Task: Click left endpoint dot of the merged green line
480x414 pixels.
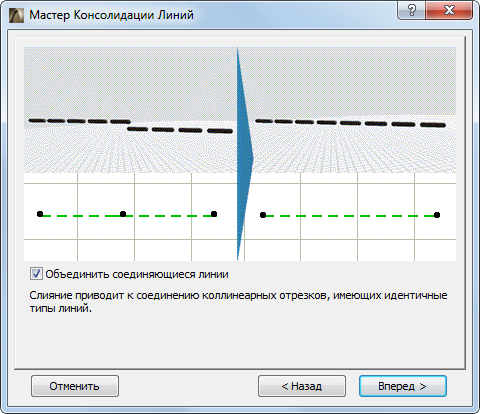Action: click(263, 215)
